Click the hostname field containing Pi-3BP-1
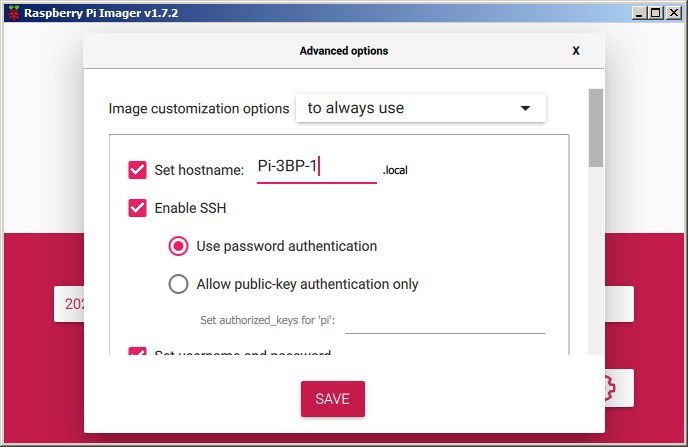Image resolution: width=688 pixels, height=447 pixels. (316, 168)
